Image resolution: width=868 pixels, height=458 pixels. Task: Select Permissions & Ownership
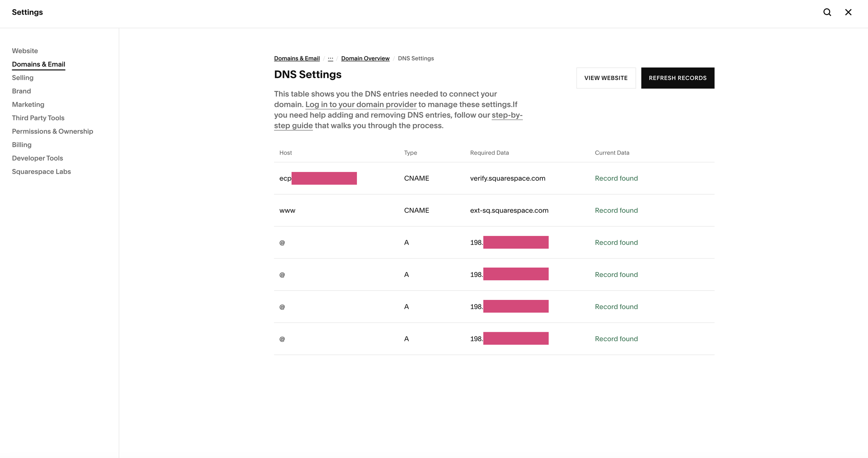tap(52, 131)
